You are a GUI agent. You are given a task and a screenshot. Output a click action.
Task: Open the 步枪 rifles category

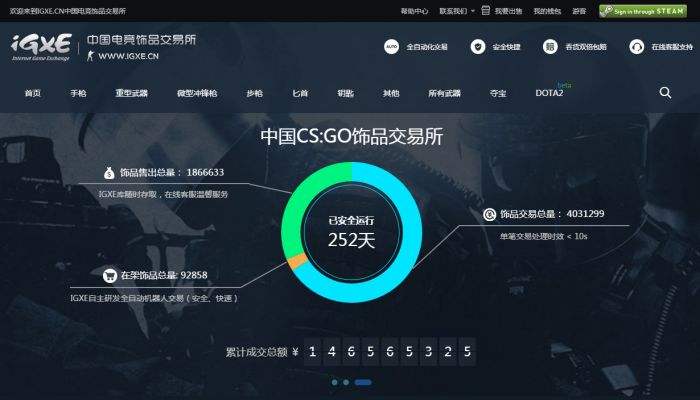click(x=254, y=93)
